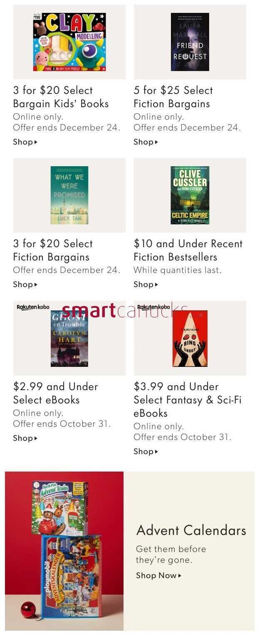Image resolution: width=262 pixels, height=644 pixels.
Task: Shop 3 for $20 Select Fiction Bargains
Action: pos(25,285)
